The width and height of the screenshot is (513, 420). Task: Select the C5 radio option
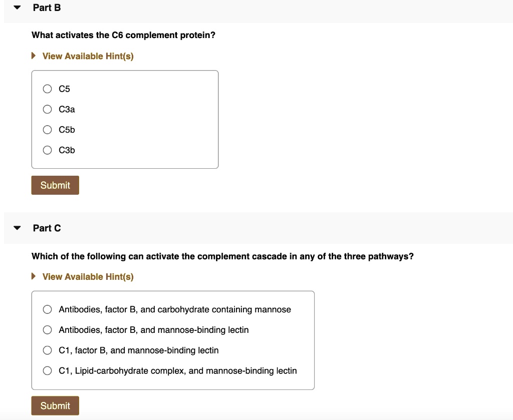pyautogui.click(x=47, y=89)
